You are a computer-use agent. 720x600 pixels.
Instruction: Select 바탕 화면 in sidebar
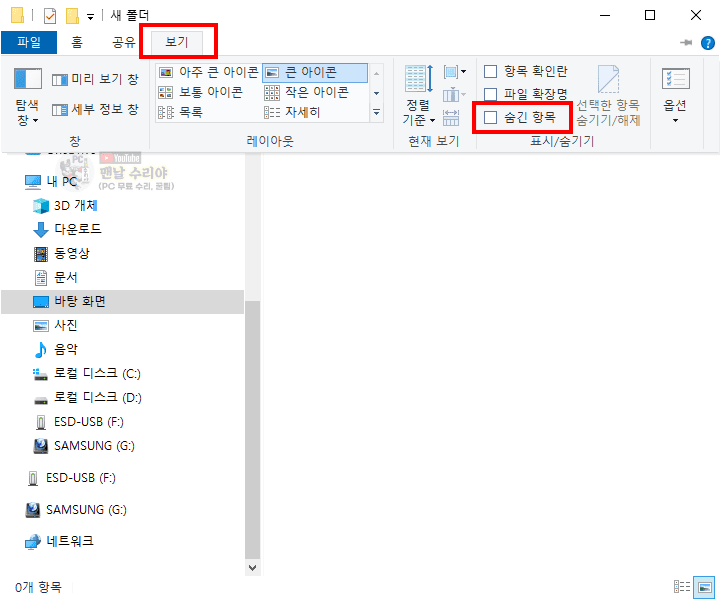point(123,302)
